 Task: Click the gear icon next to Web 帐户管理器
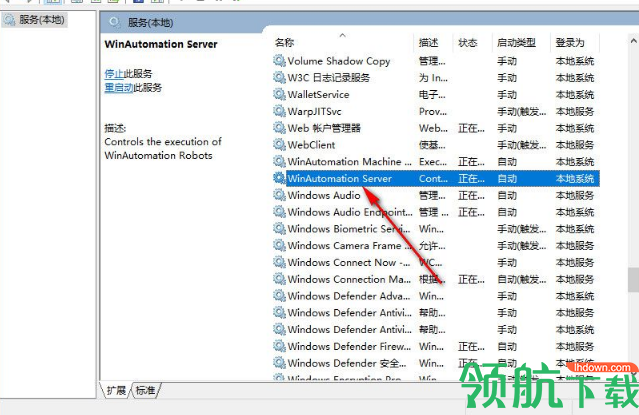coord(279,128)
